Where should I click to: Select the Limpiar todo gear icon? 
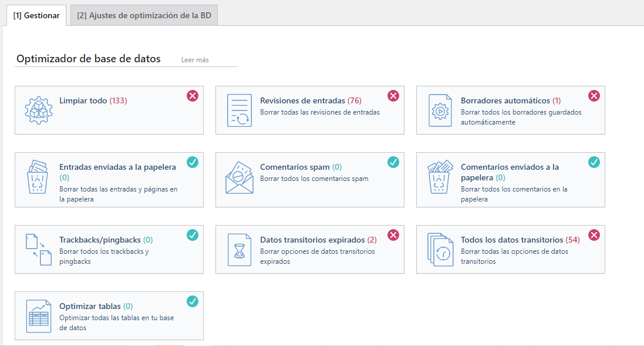tap(38, 110)
